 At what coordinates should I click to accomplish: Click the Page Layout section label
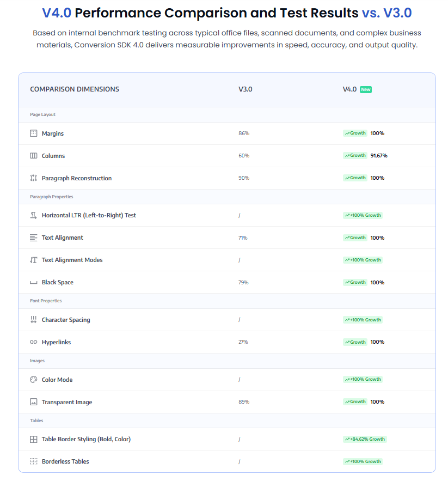point(42,114)
